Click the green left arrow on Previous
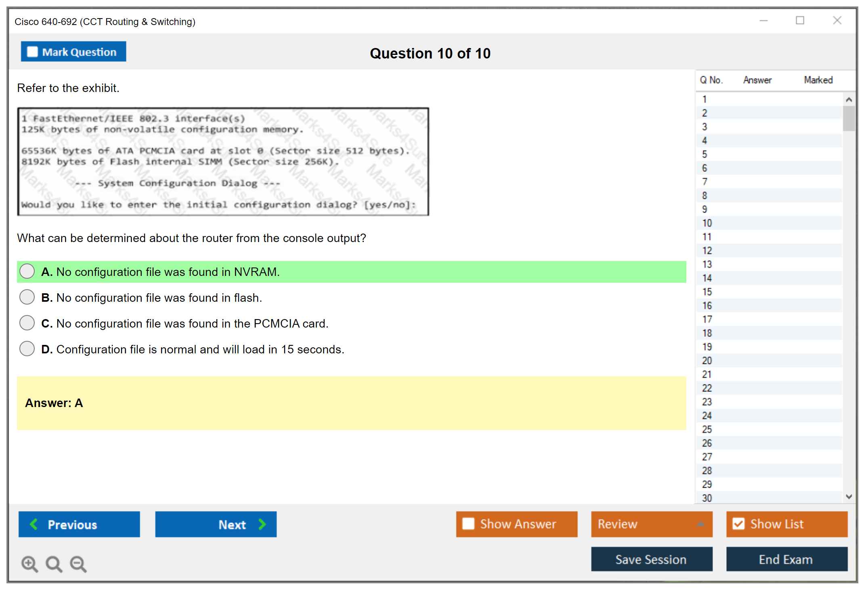Image resolution: width=868 pixels, height=593 pixels. point(34,524)
